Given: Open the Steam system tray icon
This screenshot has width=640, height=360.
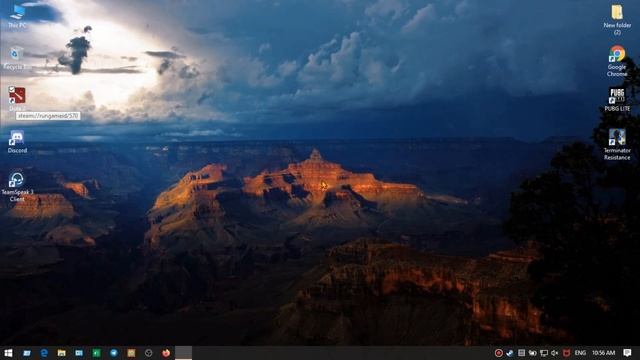Looking at the screenshot, I should coord(510,353).
